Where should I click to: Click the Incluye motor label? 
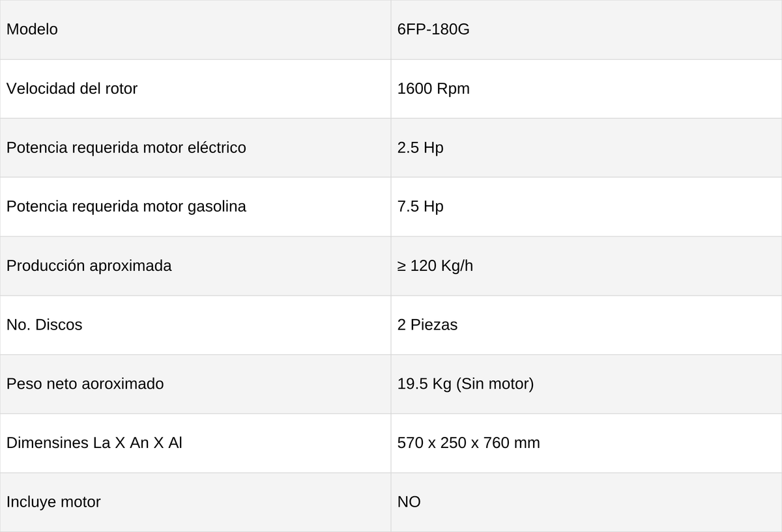(x=53, y=503)
